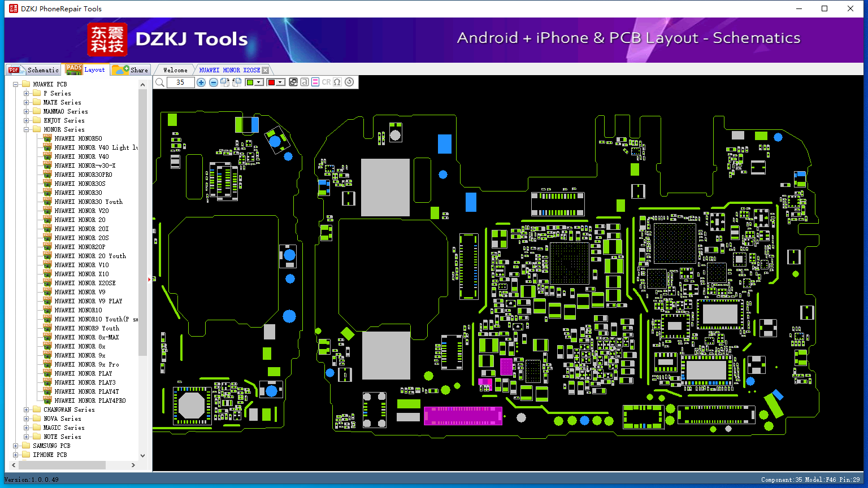Screen dimensions: 868x488
Task: Rotate the board view counterclockwise
Action: (237, 82)
